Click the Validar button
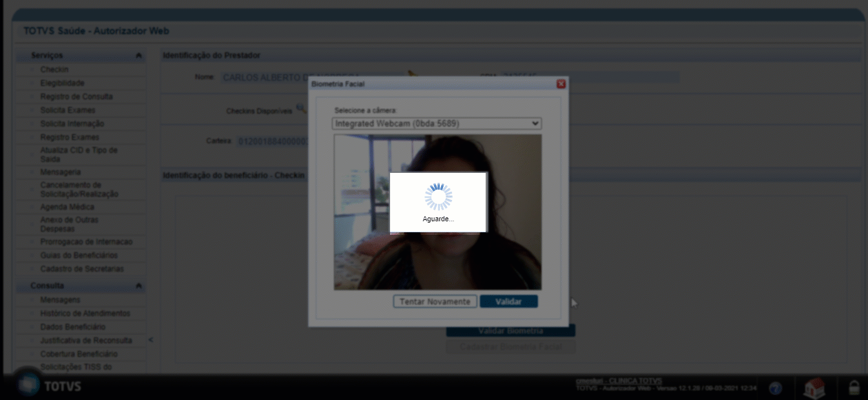Screen dimensions: 868x400 pyautogui.click(x=509, y=301)
